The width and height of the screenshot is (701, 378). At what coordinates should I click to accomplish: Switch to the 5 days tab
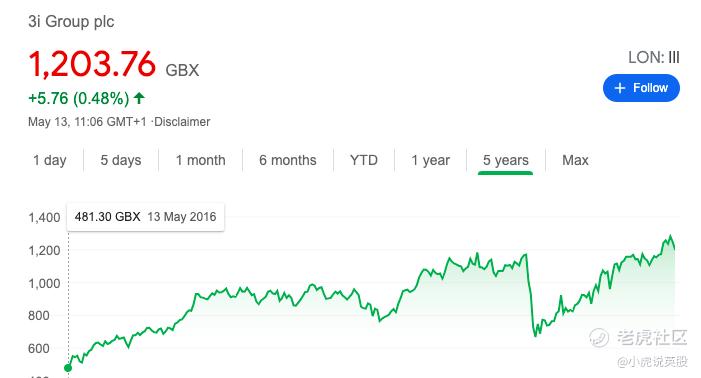(x=121, y=160)
